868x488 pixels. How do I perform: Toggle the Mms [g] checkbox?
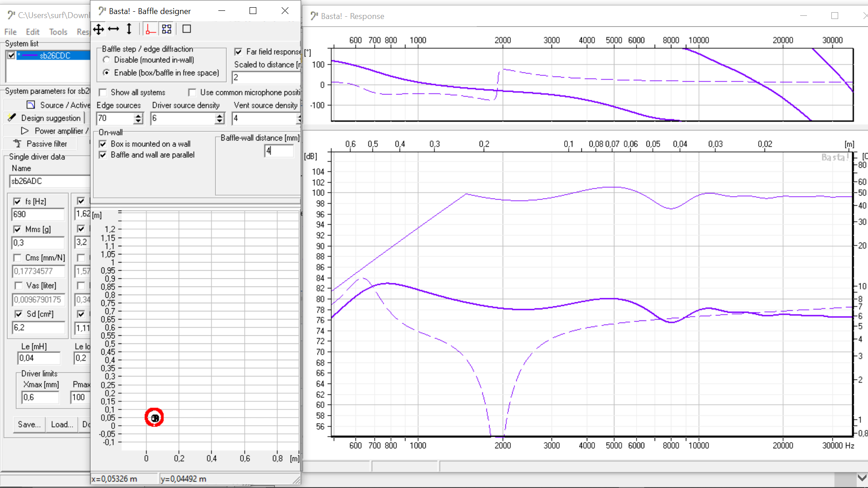coord(17,230)
